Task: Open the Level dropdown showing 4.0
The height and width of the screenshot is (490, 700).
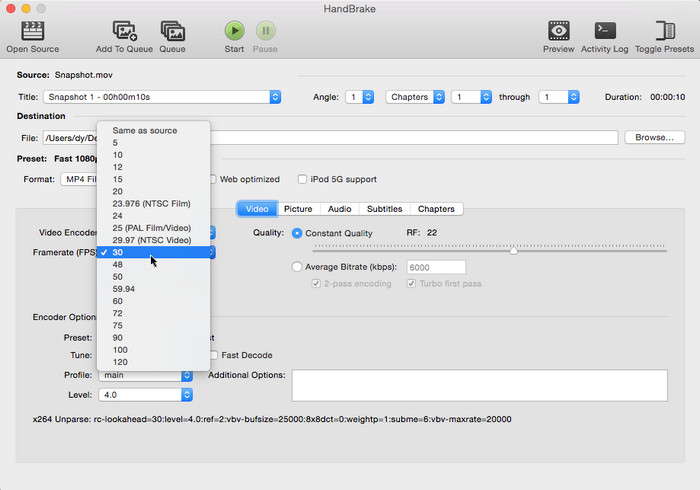Action: click(x=146, y=395)
